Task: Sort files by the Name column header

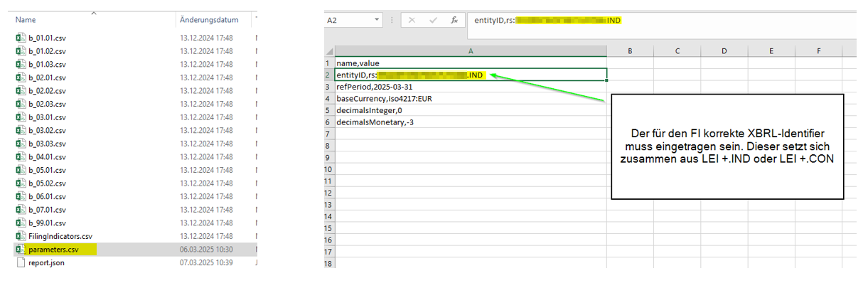Action: click(26, 20)
